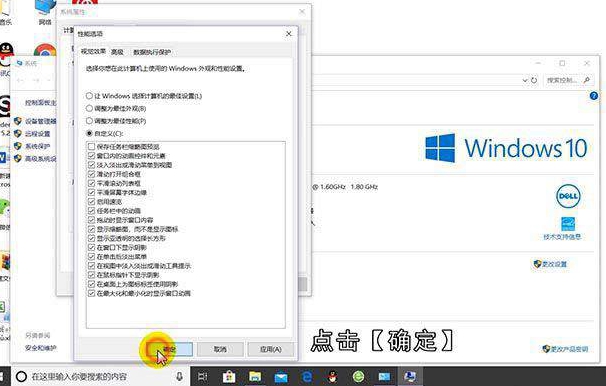The height and width of the screenshot is (386, 606).
Task: Toggle 任务栏中的动画 checkbox
Action: tap(92, 211)
